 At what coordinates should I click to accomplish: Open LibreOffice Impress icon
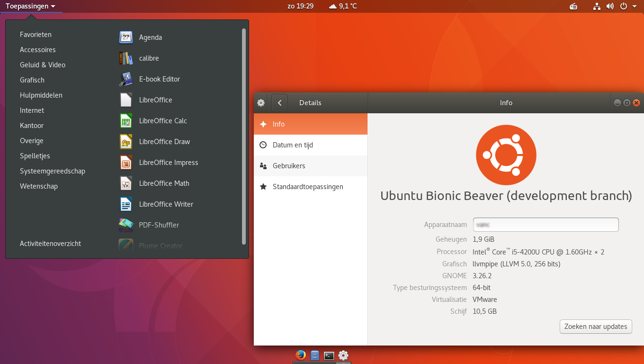click(125, 163)
